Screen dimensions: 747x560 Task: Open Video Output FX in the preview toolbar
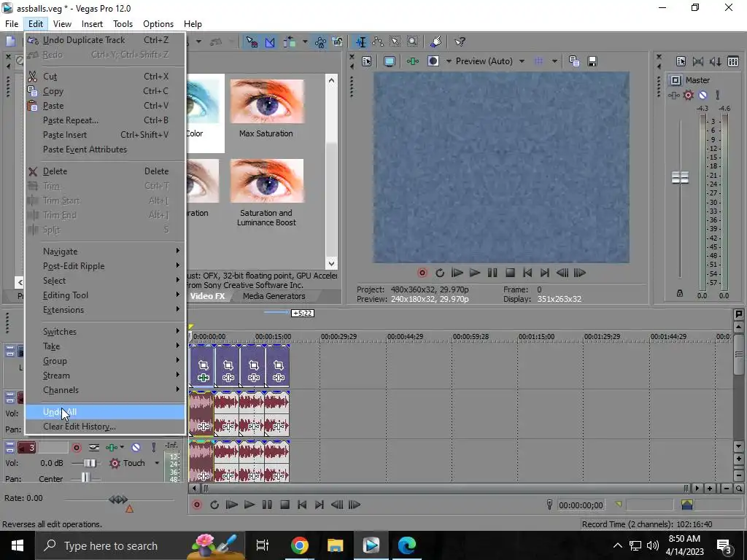(413, 61)
